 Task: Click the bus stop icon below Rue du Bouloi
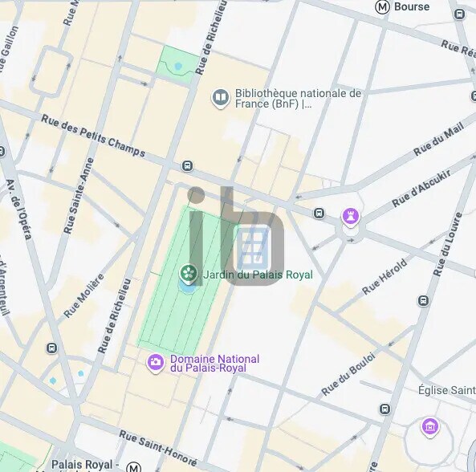385,409
